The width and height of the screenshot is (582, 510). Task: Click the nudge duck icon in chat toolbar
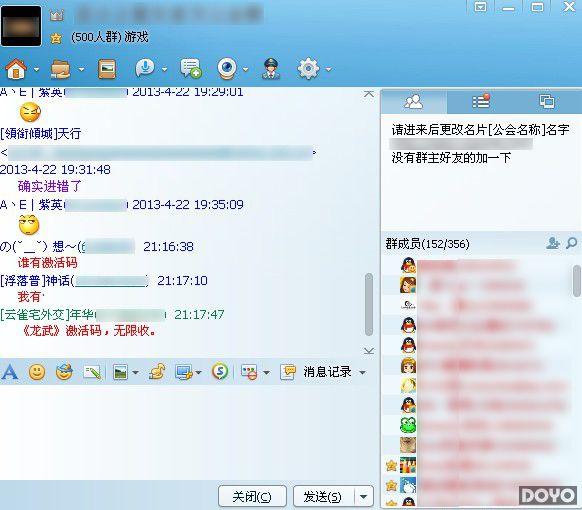(157, 372)
